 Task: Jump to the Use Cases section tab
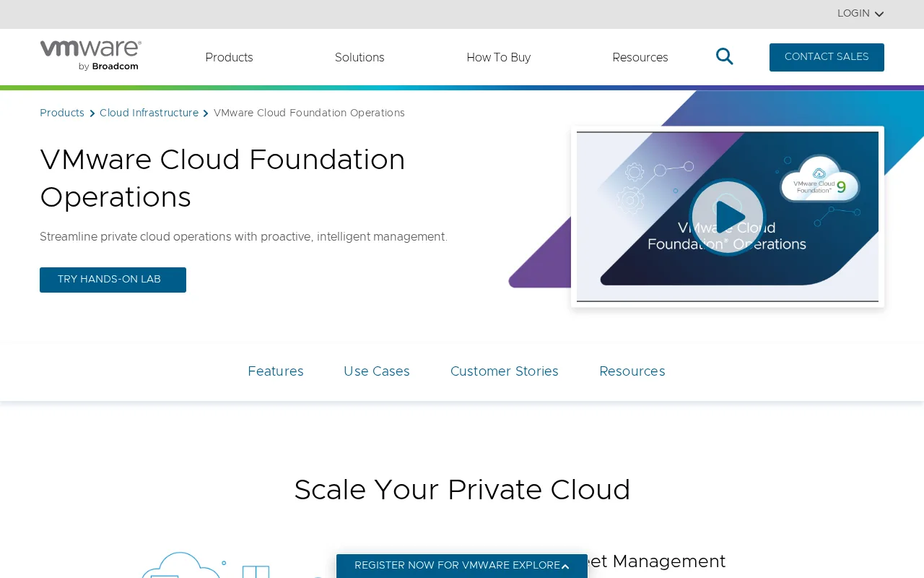coord(377,371)
